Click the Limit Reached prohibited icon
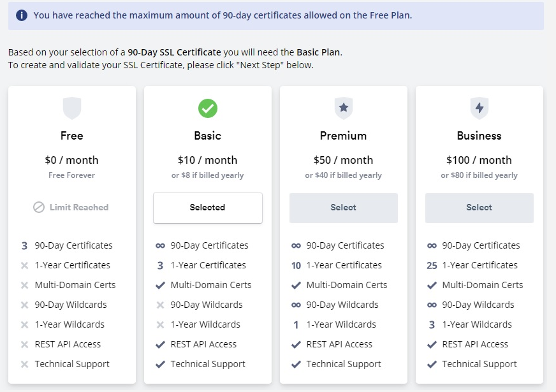The image size is (556, 392). point(39,207)
